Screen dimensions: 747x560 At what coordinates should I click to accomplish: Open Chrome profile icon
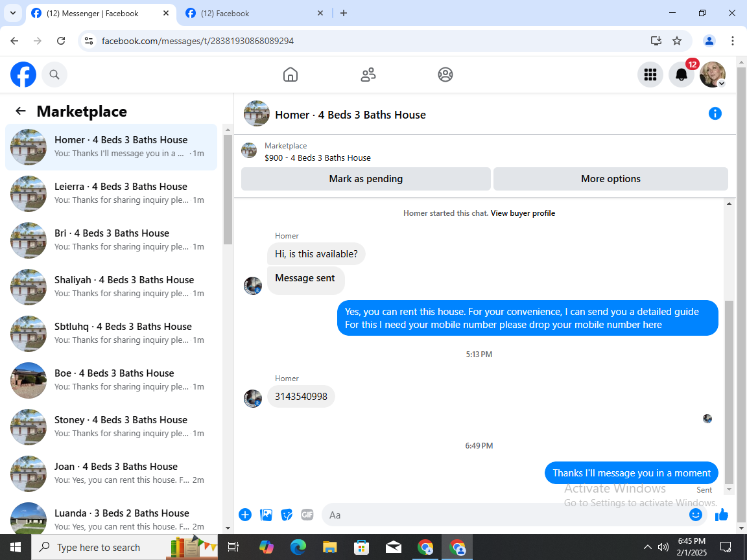coord(709,41)
